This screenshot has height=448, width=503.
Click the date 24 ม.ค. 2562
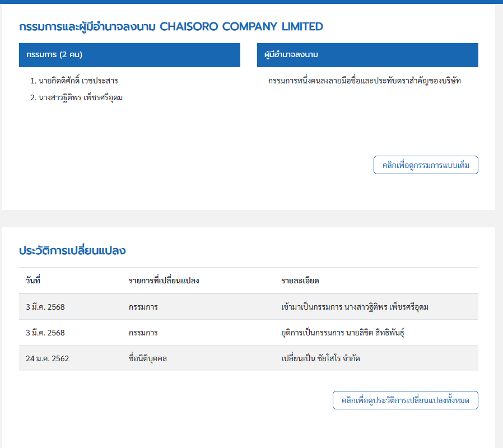point(47,358)
